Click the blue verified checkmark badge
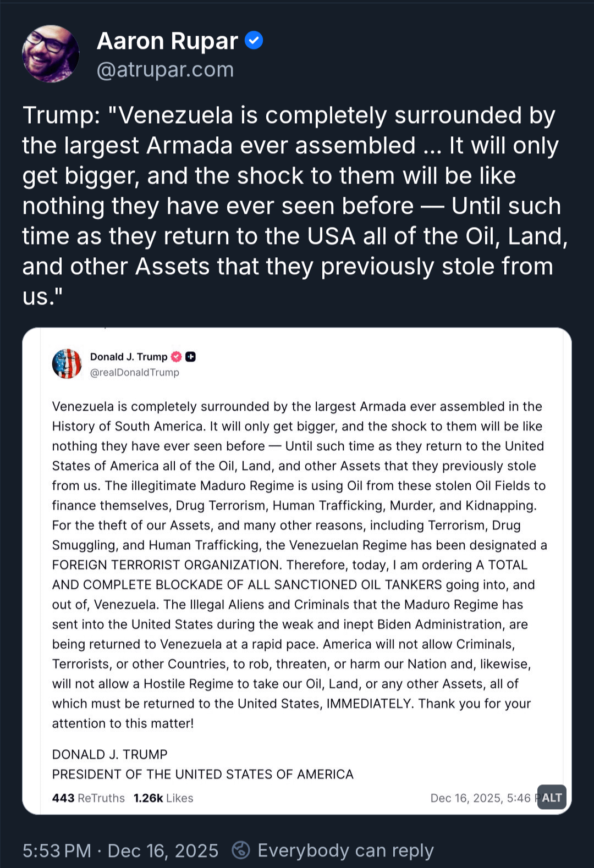The image size is (594, 868). point(254,41)
